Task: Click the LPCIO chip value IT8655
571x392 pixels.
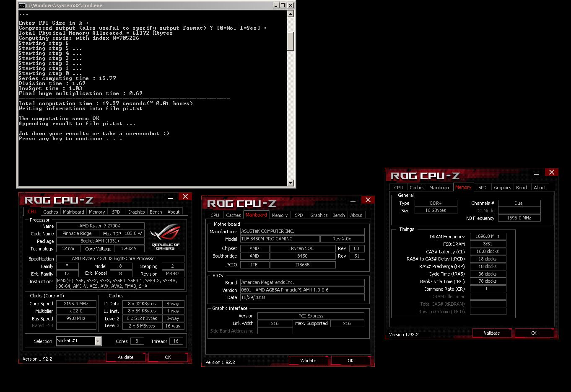Action: coord(303,265)
